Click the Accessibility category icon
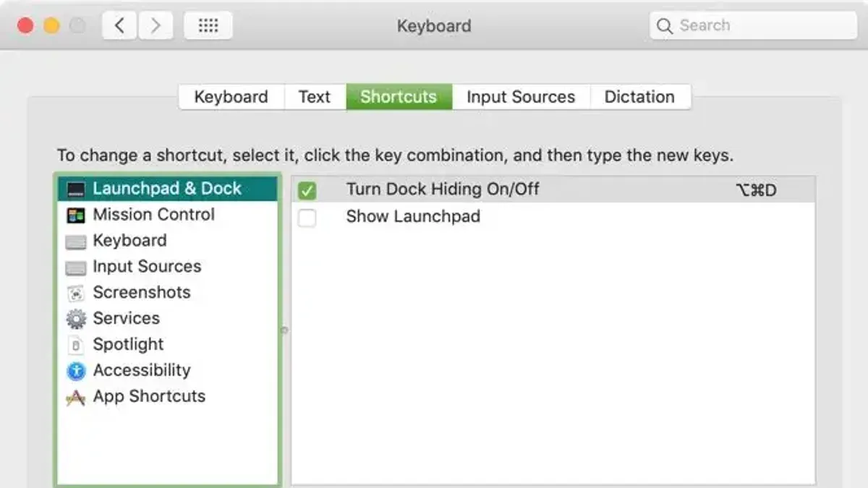Screen dimensions: 868x488 [76, 371]
